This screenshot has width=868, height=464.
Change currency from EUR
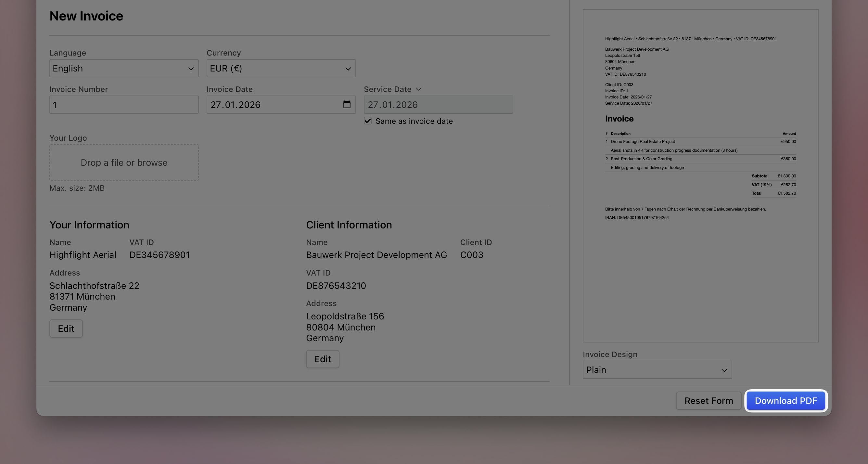point(281,69)
